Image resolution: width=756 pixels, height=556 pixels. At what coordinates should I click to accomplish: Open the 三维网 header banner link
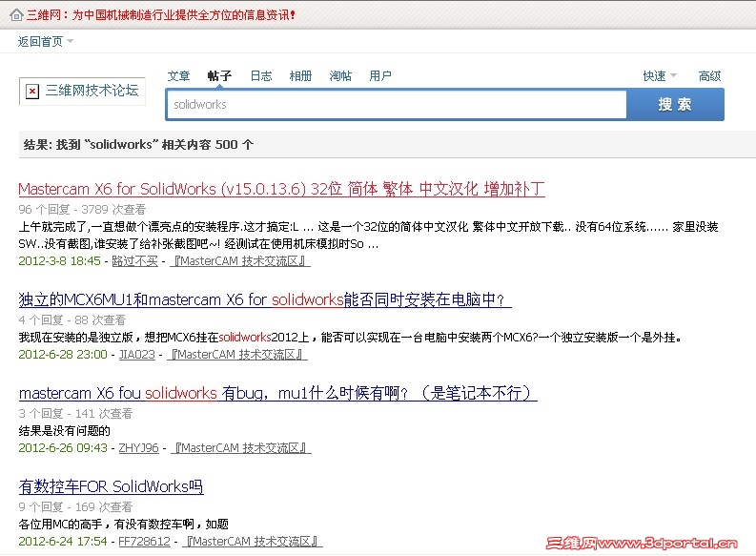tap(160, 15)
